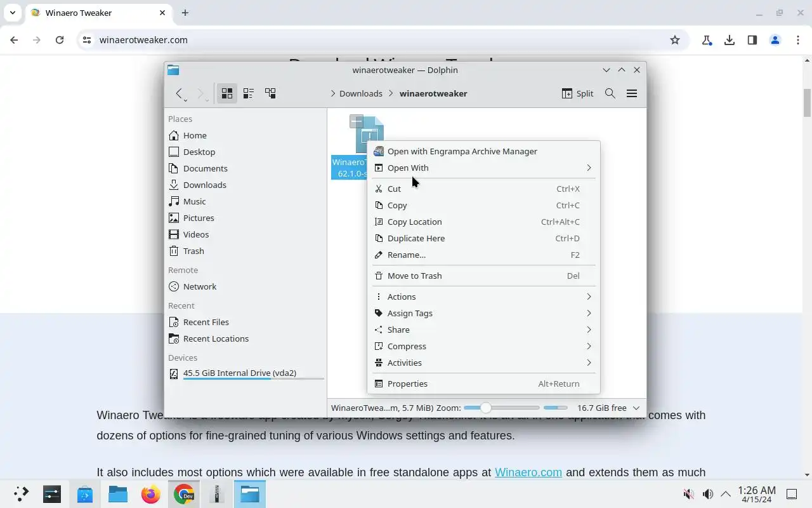This screenshot has height=508, width=812.
Task: Open Chrome profile avatar
Action: click(775, 40)
